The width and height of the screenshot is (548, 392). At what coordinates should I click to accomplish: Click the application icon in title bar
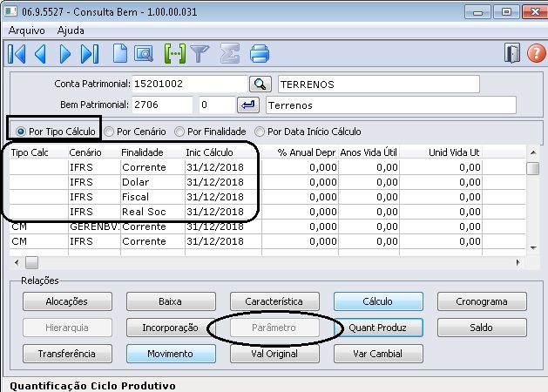tap(10, 11)
